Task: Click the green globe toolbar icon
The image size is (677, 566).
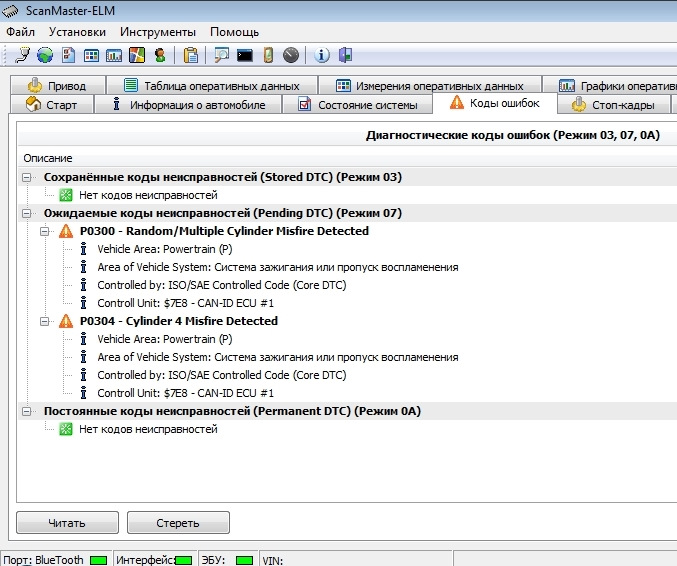Action: pos(45,55)
